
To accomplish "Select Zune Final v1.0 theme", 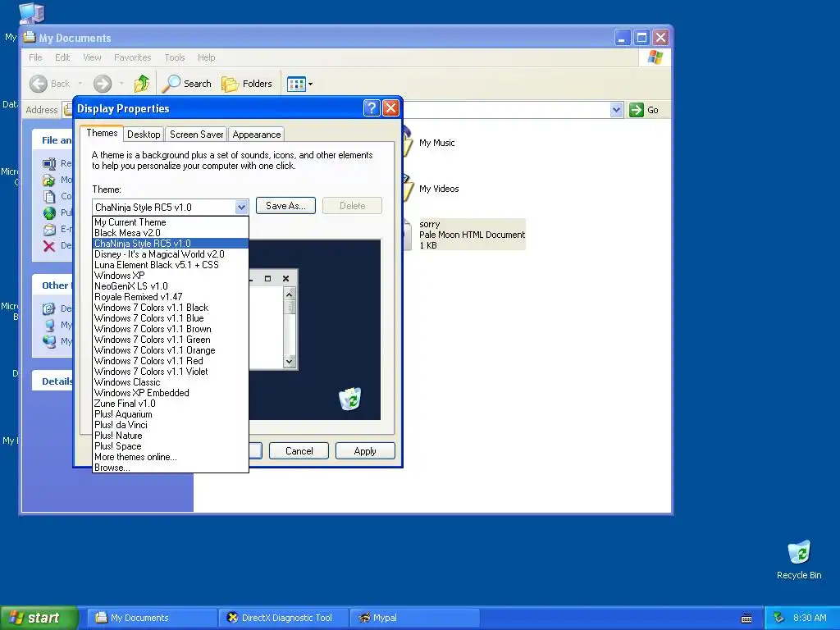I will pos(171,404).
